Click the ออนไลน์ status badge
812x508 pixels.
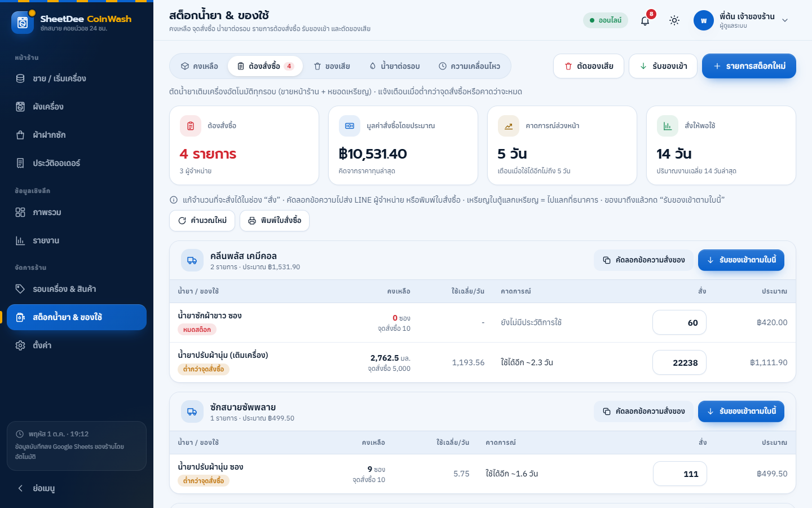pyautogui.click(x=606, y=20)
